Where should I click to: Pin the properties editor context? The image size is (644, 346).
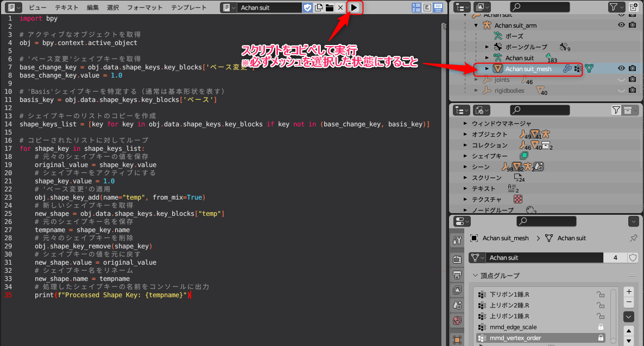[x=633, y=238]
